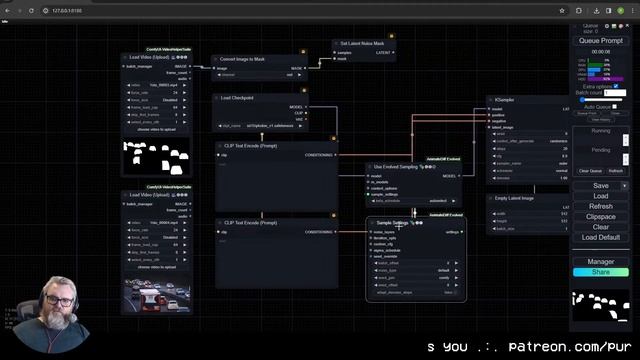The image size is (640, 360).
Task: Collapse the Load Checkpoint node via its title dot
Action: (x=217, y=98)
